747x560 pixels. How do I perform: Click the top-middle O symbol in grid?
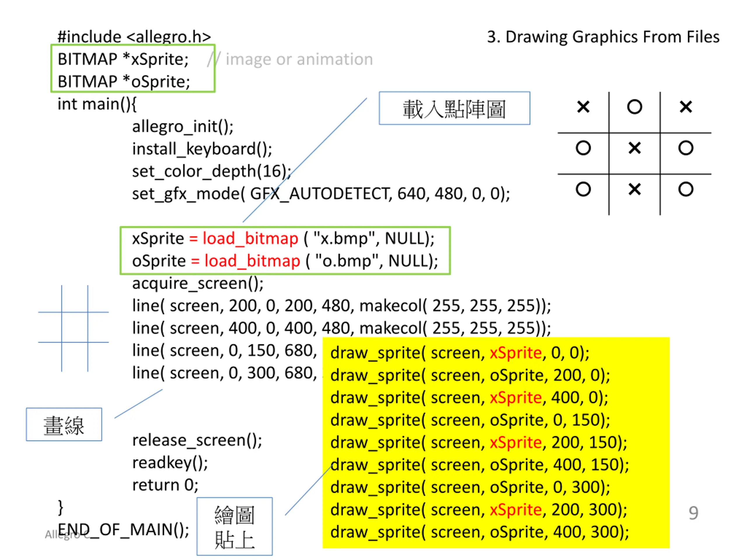(635, 107)
